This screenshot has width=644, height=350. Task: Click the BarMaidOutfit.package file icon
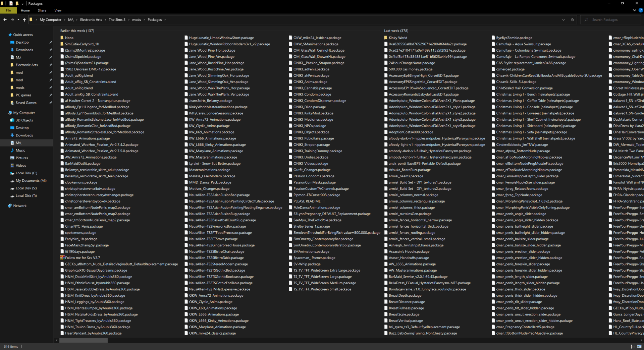[62, 164]
